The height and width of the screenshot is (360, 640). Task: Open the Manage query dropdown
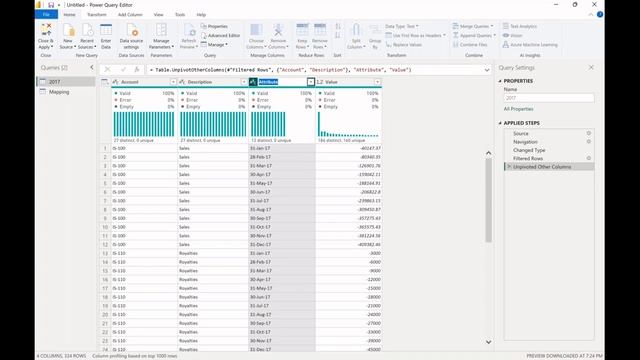[214, 45]
